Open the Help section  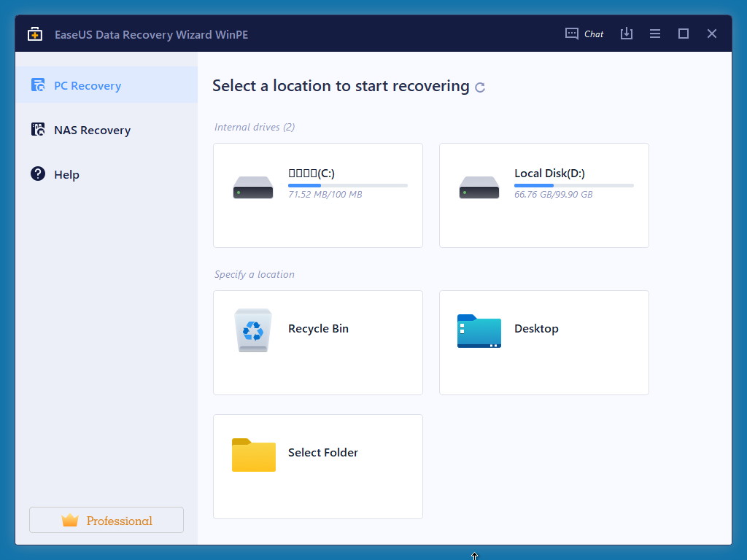(107, 174)
